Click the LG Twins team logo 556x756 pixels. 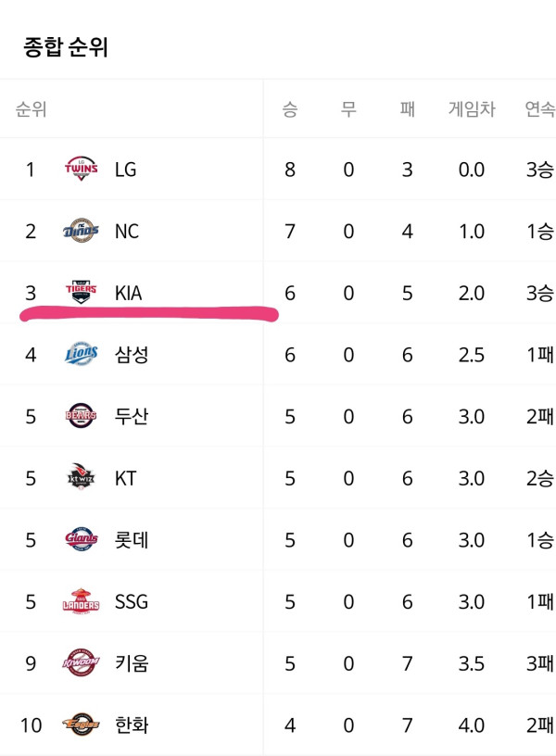81,170
